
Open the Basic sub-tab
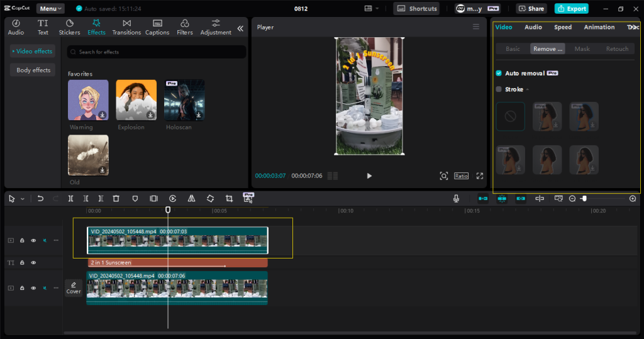[513, 49]
